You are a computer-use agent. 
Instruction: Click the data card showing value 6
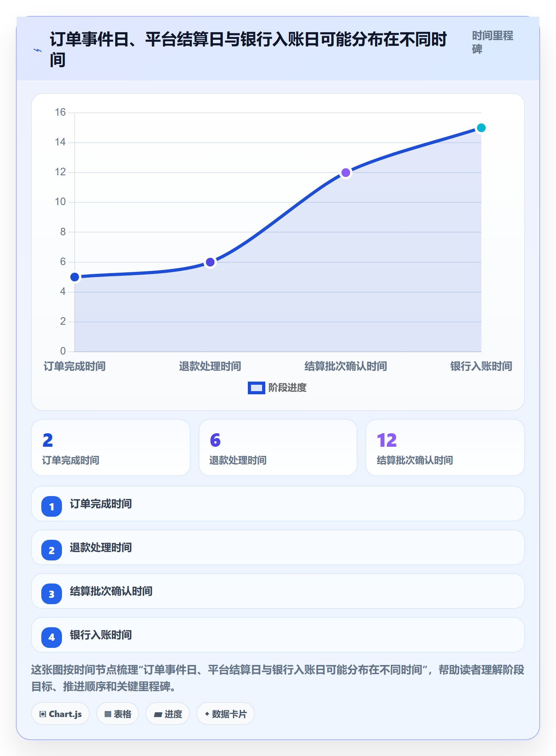click(x=278, y=448)
